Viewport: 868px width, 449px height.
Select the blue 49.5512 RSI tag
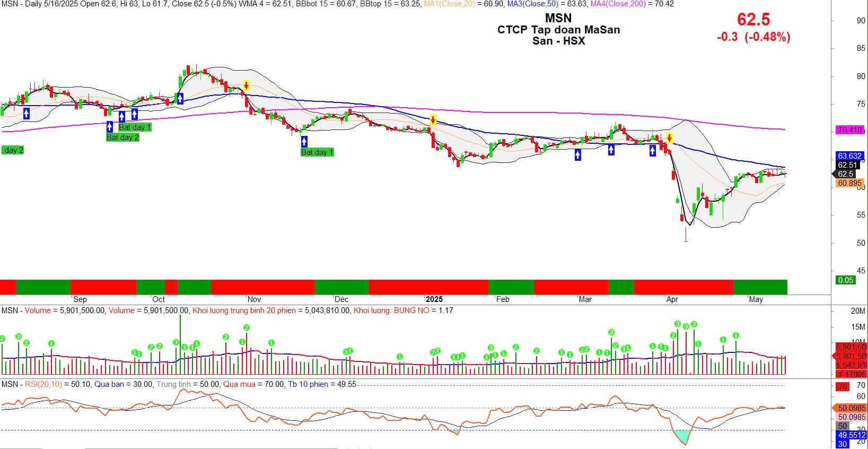point(851,435)
